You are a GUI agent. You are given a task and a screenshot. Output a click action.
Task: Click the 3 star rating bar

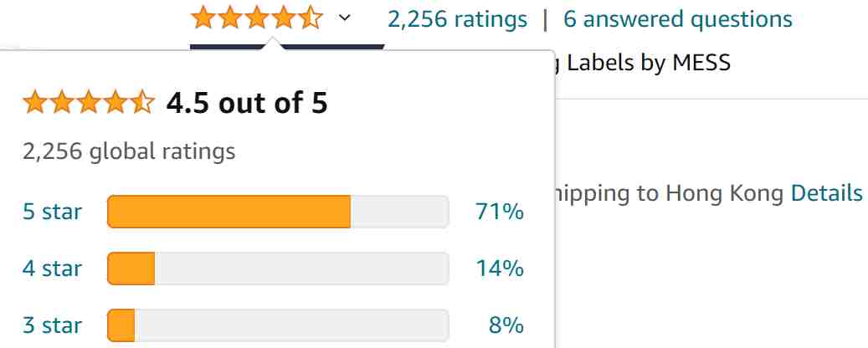(278, 325)
